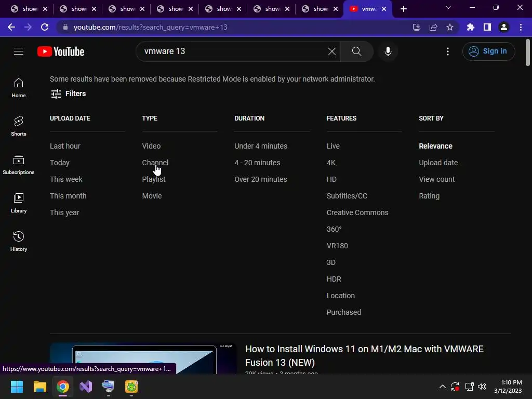Filter results to This week
532x399 pixels.
pos(66,179)
